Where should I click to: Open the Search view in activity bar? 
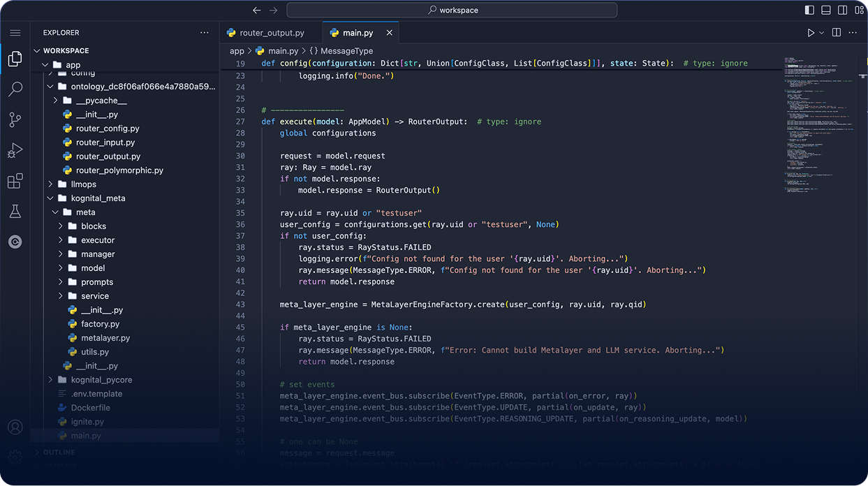15,89
